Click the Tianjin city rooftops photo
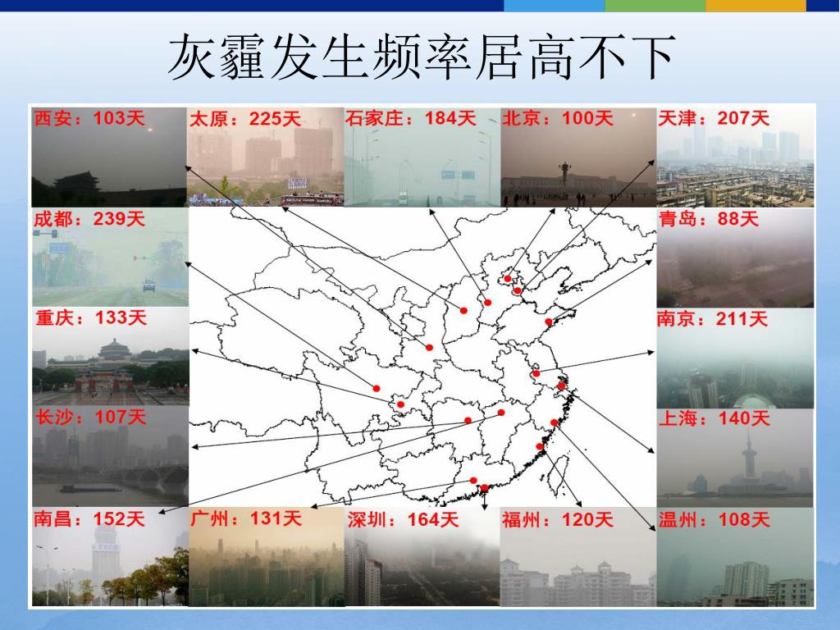The height and width of the screenshot is (630, 840). coord(735,157)
